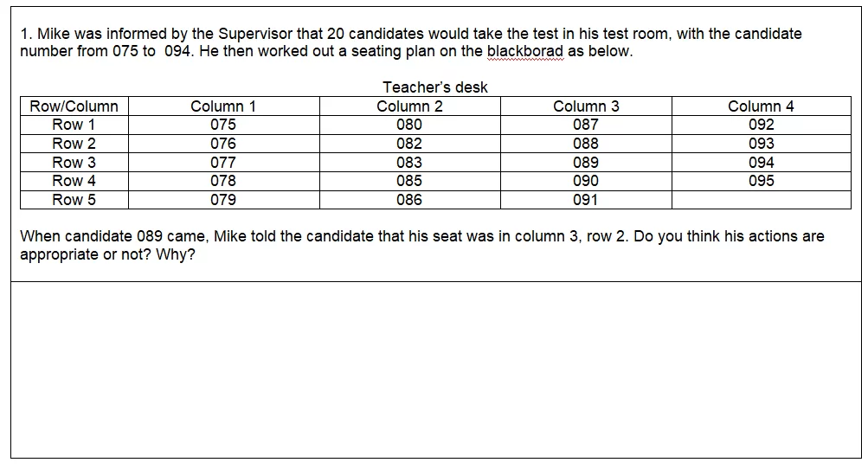Select the table cell containing 087
The width and height of the screenshot is (868, 469).
point(586,125)
